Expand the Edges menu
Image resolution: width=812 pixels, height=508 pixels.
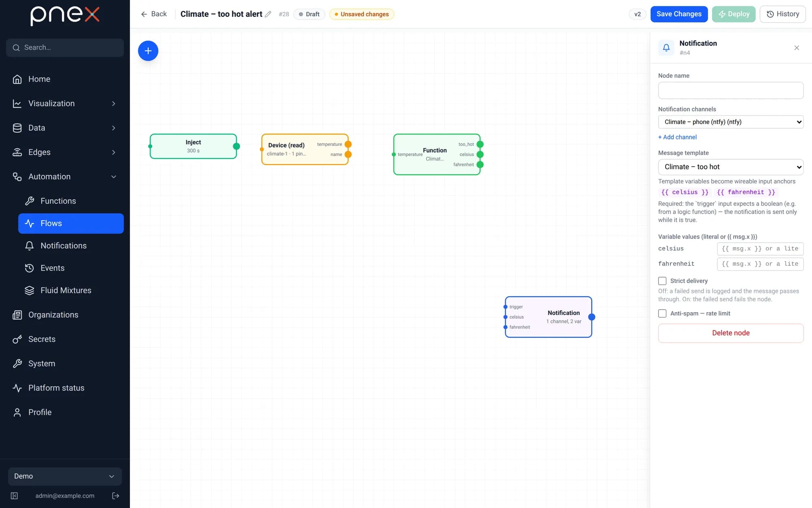pos(65,152)
